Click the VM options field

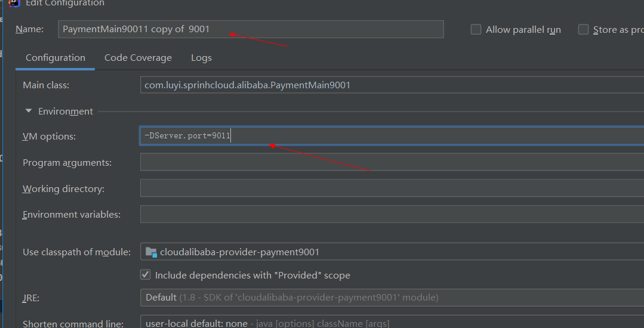click(x=392, y=136)
